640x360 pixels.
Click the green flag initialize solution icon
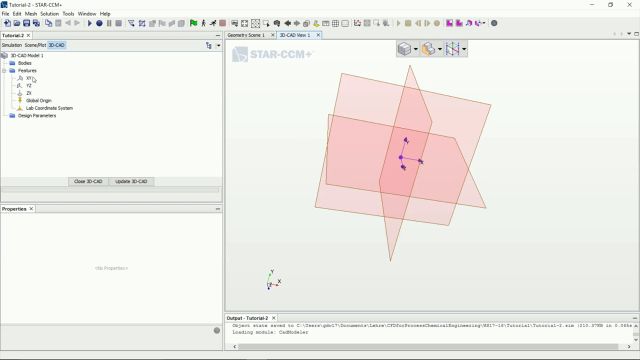[193, 23]
